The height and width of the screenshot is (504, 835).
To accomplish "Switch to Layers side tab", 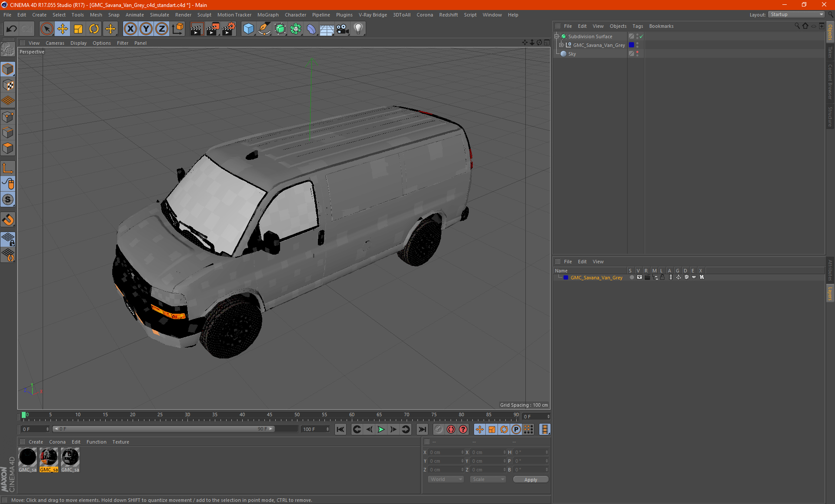I will pyautogui.click(x=830, y=293).
